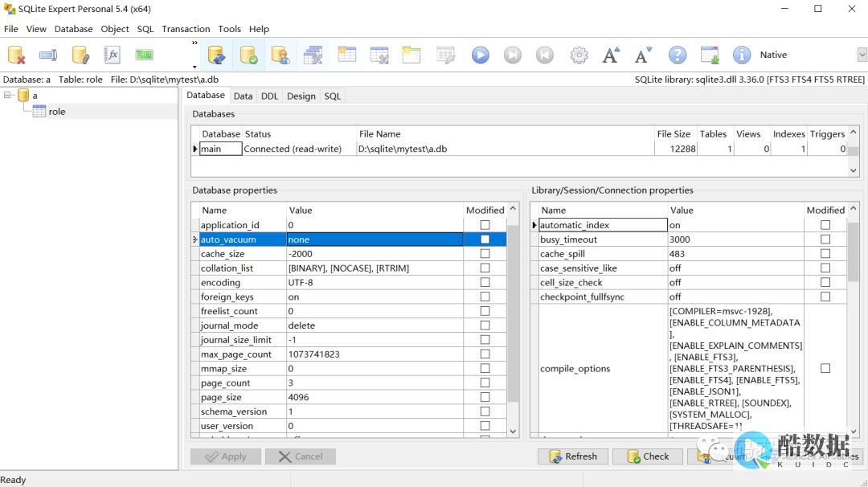Open the fx functions toolbar icon
Screen dimensions: 868x487
coord(112,55)
